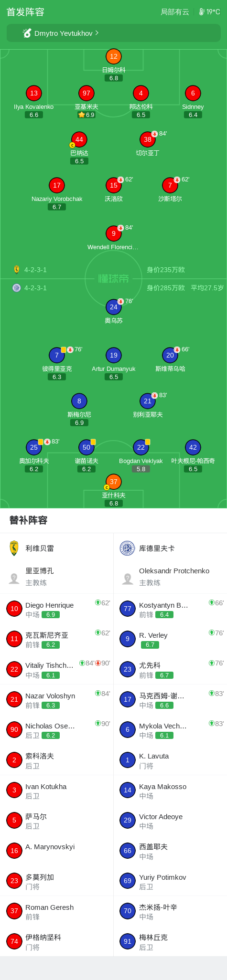Select player 97 with star rating 6.9

[86, 93]
